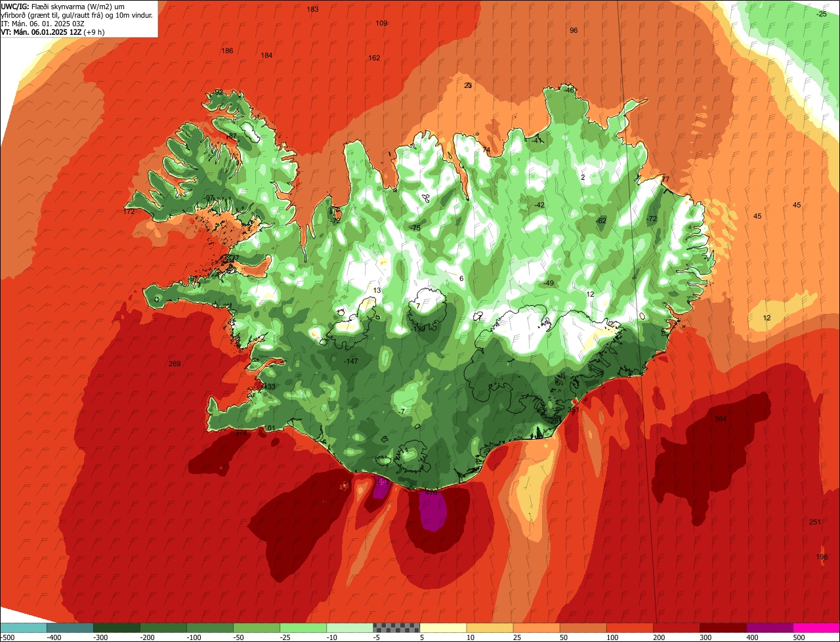
Task: Click the map value '-46' on the north coast
Action: (x=569, y=90)
